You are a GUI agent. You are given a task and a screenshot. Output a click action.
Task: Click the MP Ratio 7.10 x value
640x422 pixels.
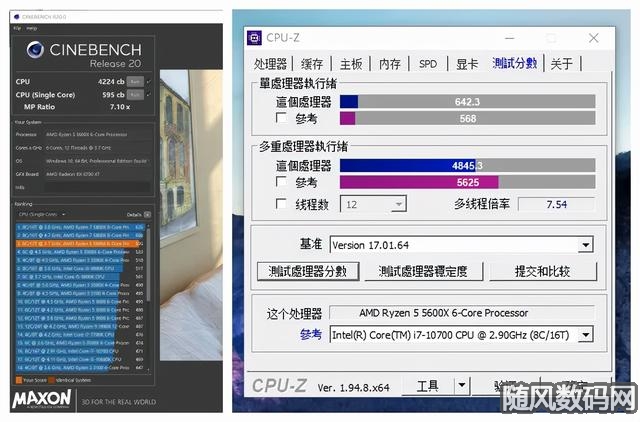tap(120, 107)
